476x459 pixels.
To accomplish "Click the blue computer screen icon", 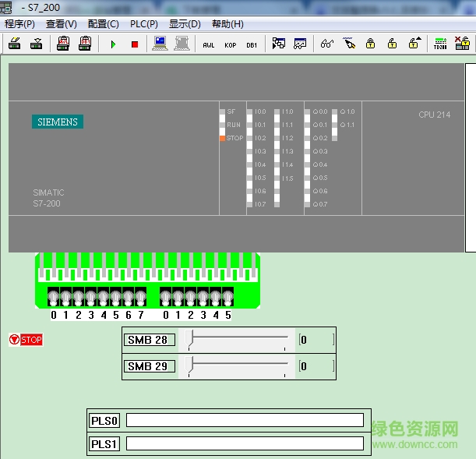I will pyautogui.click(x=160, y=44).
